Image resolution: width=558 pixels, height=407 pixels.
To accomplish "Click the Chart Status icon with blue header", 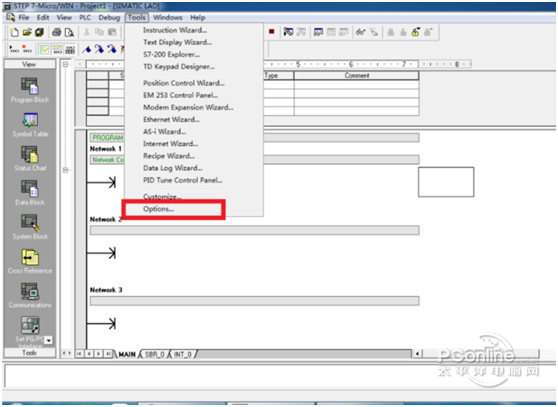I will coord(318,32).
